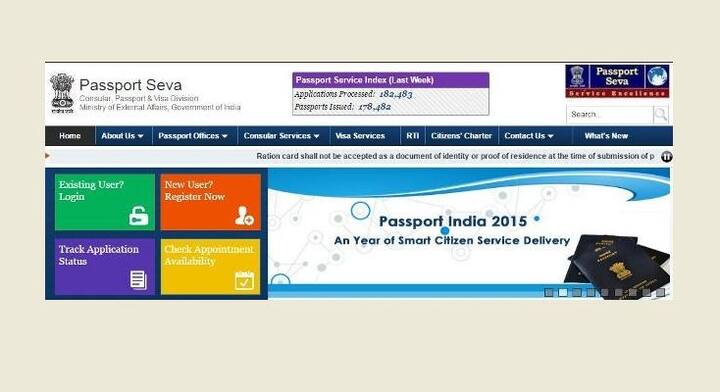Click the calendar icon on Appointment Availability tile
The width and height of the screenshot is (720, 392).
(244, 280)
